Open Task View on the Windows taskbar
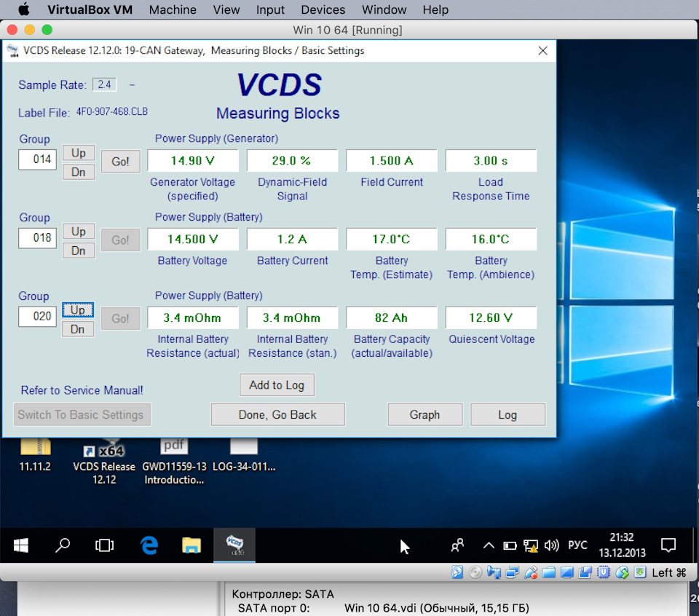The width and height of the screenshot is (699, 616). (104, 545)
